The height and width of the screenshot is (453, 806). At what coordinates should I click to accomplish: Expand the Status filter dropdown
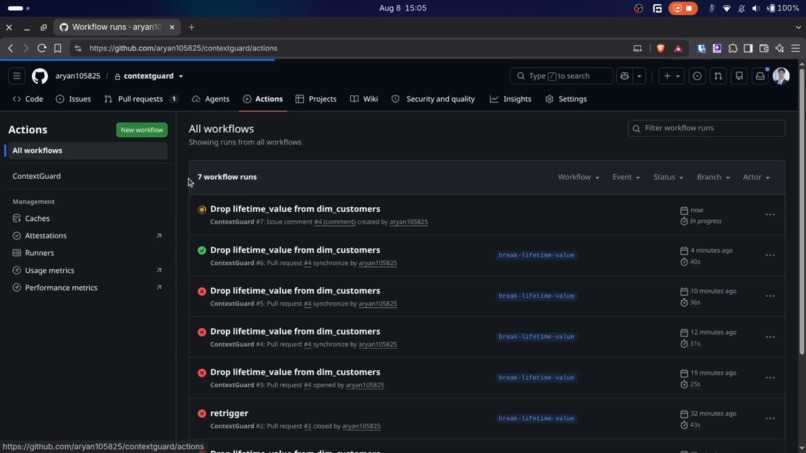[668, 177]
